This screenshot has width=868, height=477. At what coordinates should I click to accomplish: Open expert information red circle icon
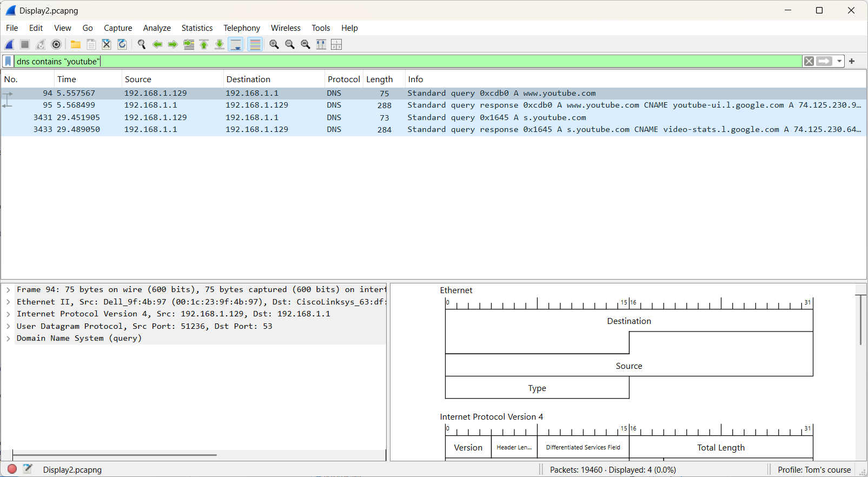tap(12, 469)
